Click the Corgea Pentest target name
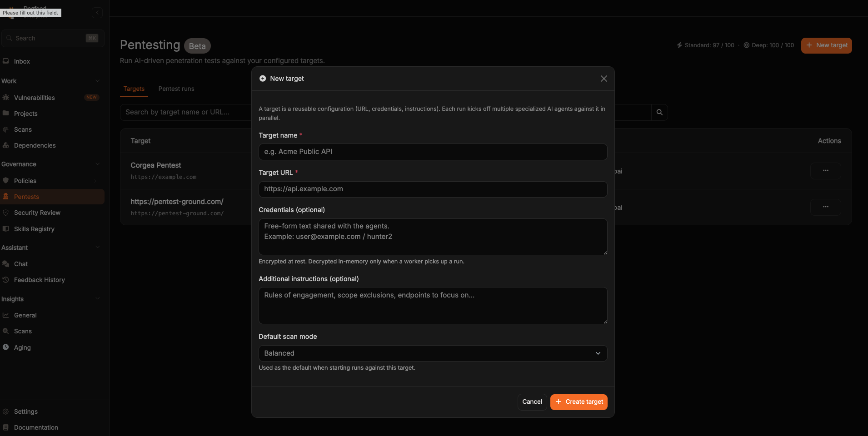Viewport: 868px width, 436px height. pyautogui.click(x=155, y=165)
